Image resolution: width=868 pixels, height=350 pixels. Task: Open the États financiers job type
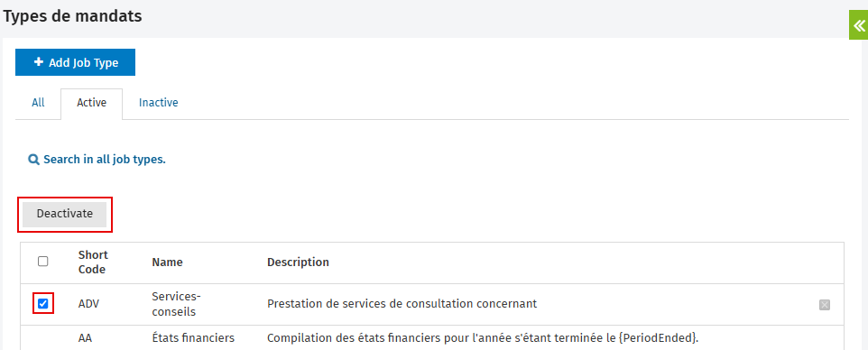(x=193, y=337)
